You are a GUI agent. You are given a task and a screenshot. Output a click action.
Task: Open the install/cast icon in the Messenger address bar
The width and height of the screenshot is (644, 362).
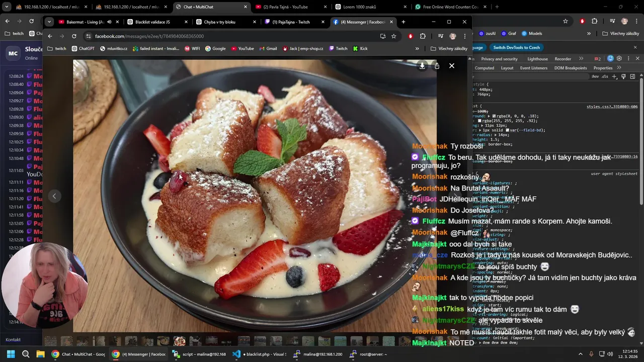click(383, 36)
